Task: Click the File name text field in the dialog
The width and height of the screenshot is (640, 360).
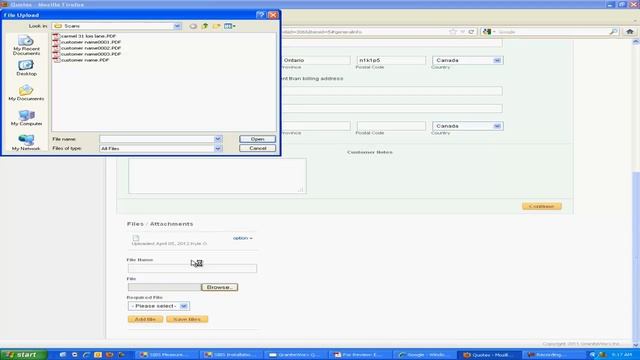Action: pyautogui.click(x=157, y=139)
